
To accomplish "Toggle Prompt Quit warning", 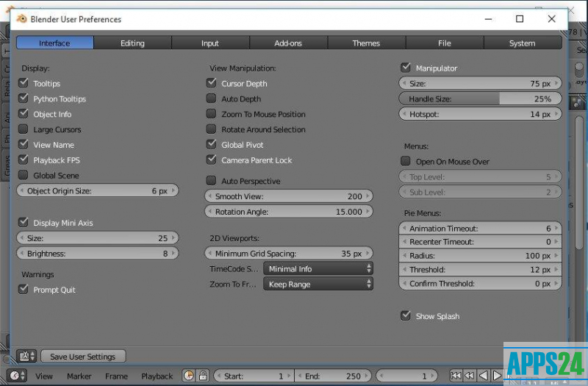I will (x=24, y=290).
